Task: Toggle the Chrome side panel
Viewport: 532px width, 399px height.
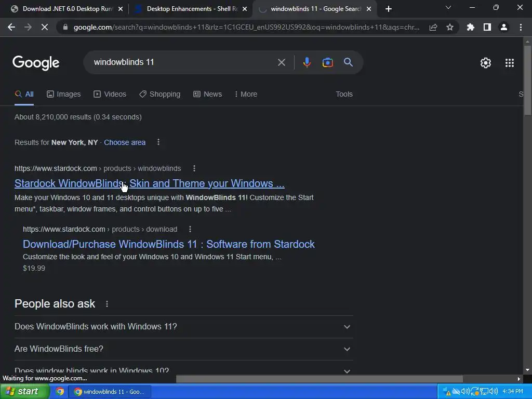Action: click(x=487, y=27)
